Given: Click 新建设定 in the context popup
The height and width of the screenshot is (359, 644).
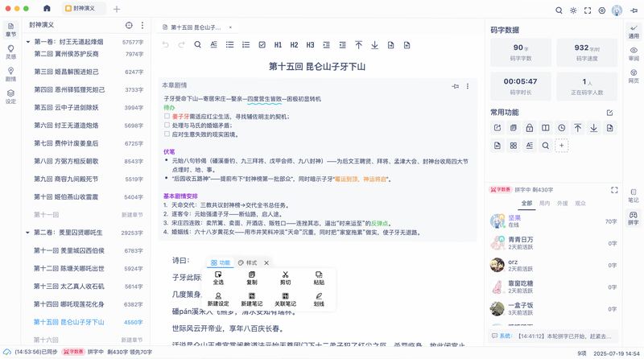Looking at the screenshot, I should click(218, 300).
